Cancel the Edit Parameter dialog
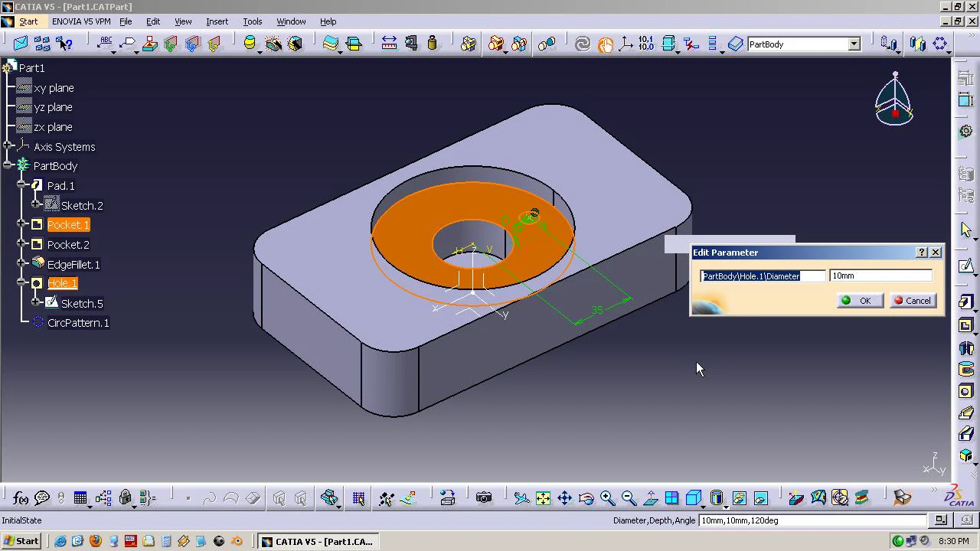Screen dimensions: 980x551 click(912, 301)
